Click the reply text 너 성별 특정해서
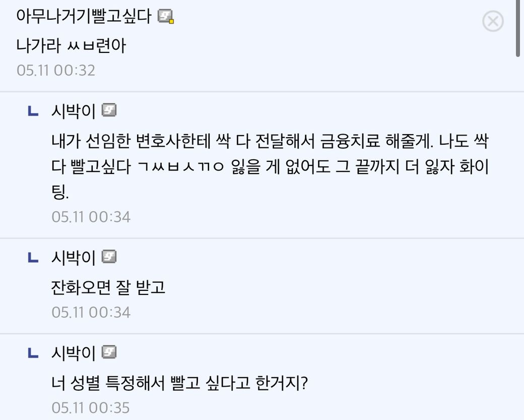This screenshot has width=524, height=420. [x=179, y=384]
